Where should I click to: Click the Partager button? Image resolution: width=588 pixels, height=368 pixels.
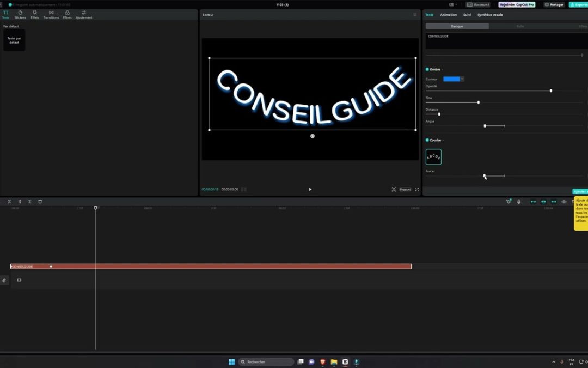[554, 4]
